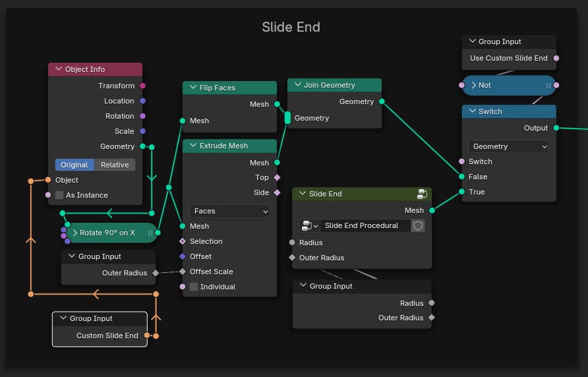Click the Rotation output socket of Object Info
This screenshot has height=377, width=588.
(142, 116)
